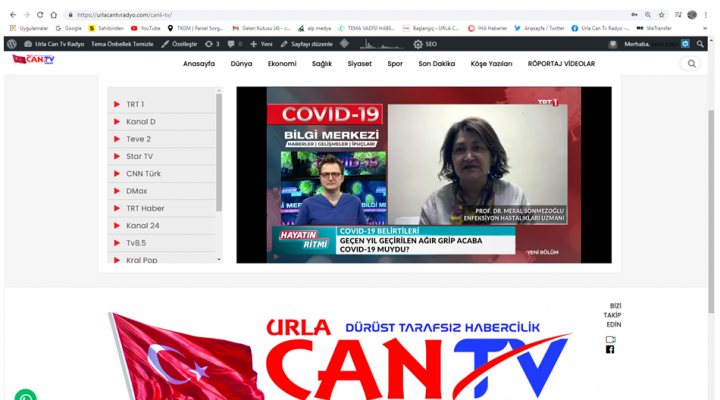Open the YouTube bookmark

pos(145,28)
